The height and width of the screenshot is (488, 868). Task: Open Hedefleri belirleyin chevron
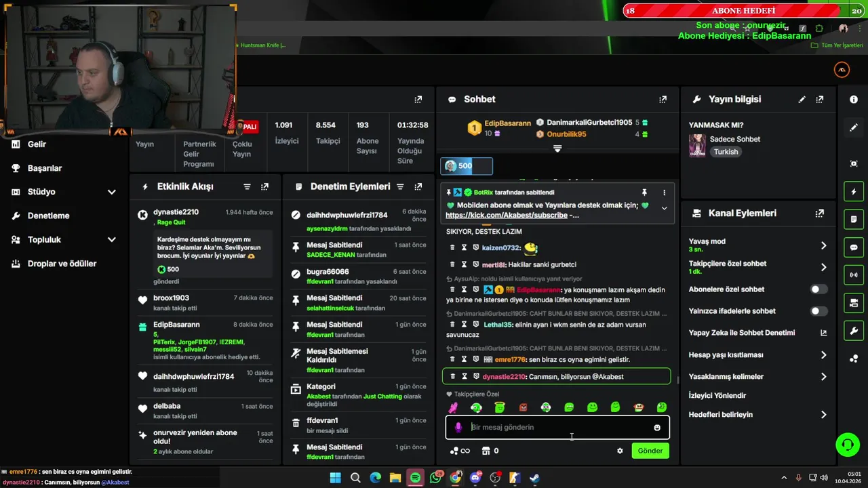[823, 415]
